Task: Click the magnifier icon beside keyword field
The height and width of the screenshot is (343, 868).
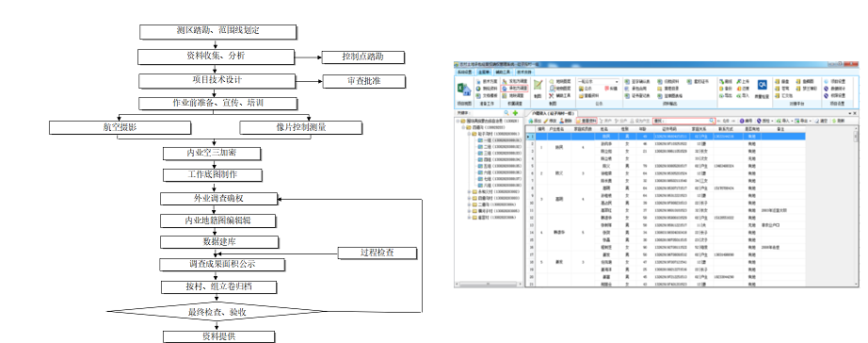Action: (x=506, y=113)
